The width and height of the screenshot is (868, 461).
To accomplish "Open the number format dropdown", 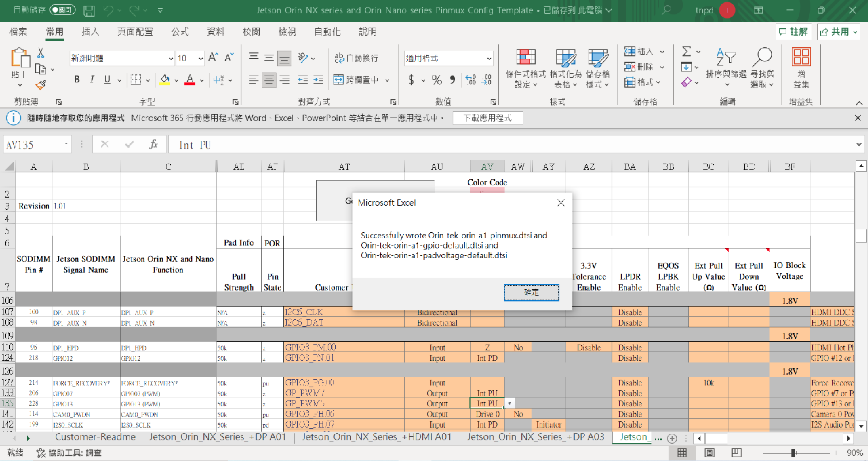I will (489, 58).
